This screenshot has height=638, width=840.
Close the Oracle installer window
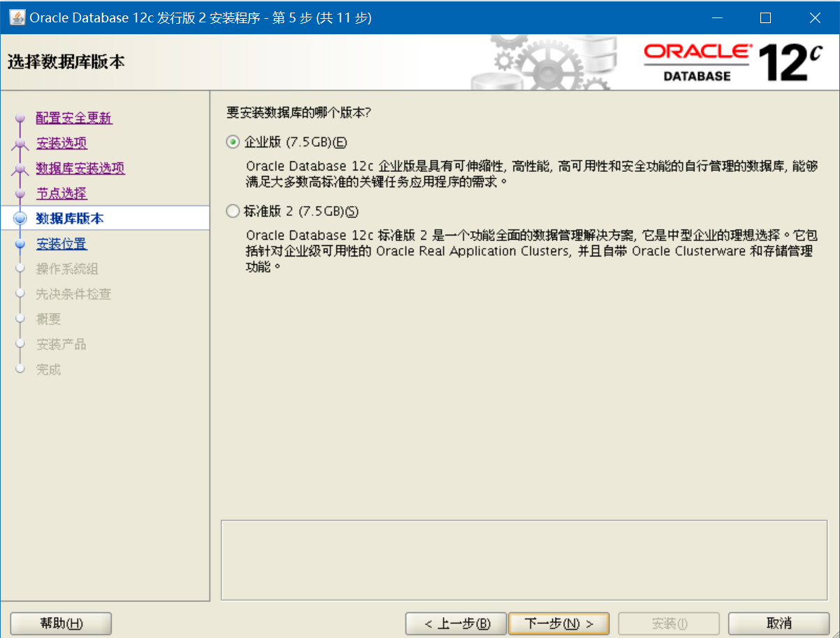[x=815, y=17]
